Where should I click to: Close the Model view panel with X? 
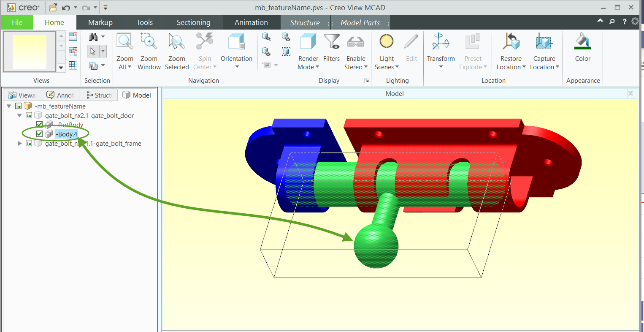coord(630,93)
